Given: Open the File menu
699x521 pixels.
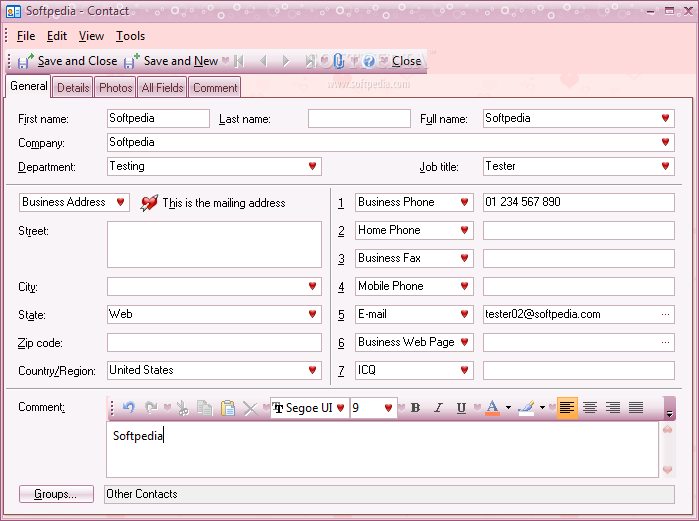Looking at the screenshot, I should pos(26,36).
